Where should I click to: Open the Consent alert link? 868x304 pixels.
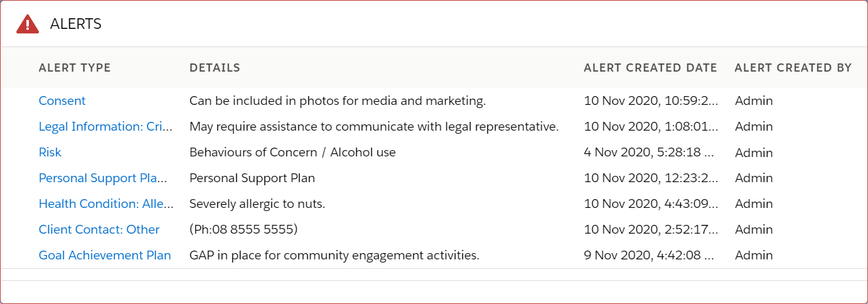coord(62,100)
